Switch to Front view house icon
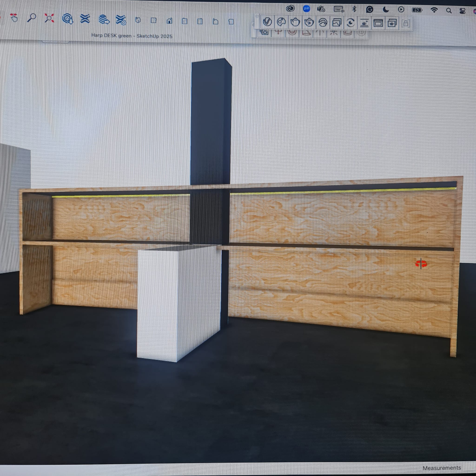Screen dimensions: 476x476 click(x=169, y=21)
